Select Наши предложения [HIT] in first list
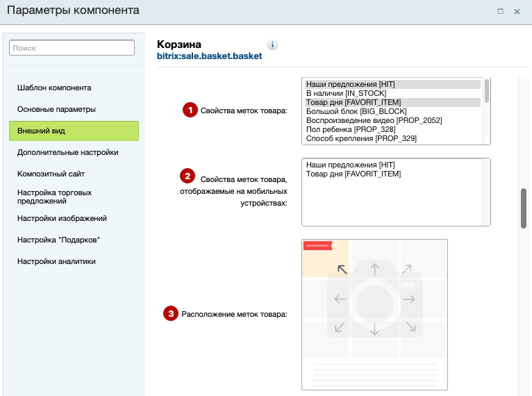 (x=392, y=84)
